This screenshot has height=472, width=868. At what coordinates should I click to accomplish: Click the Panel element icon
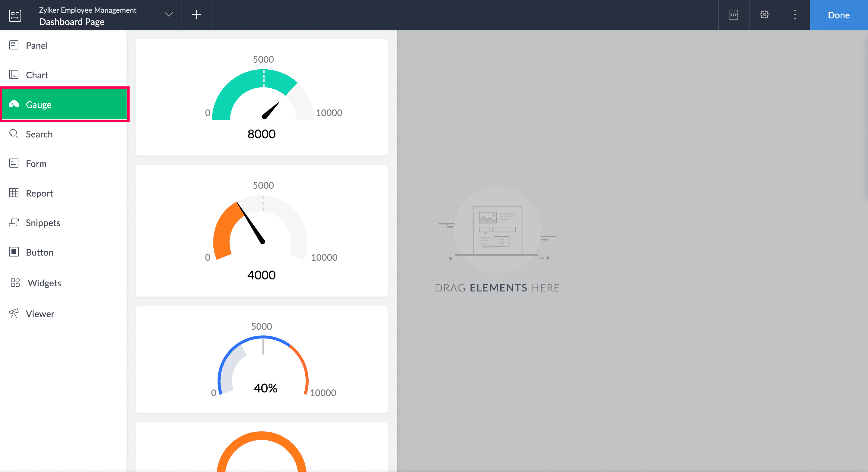[x=14, y=45]
